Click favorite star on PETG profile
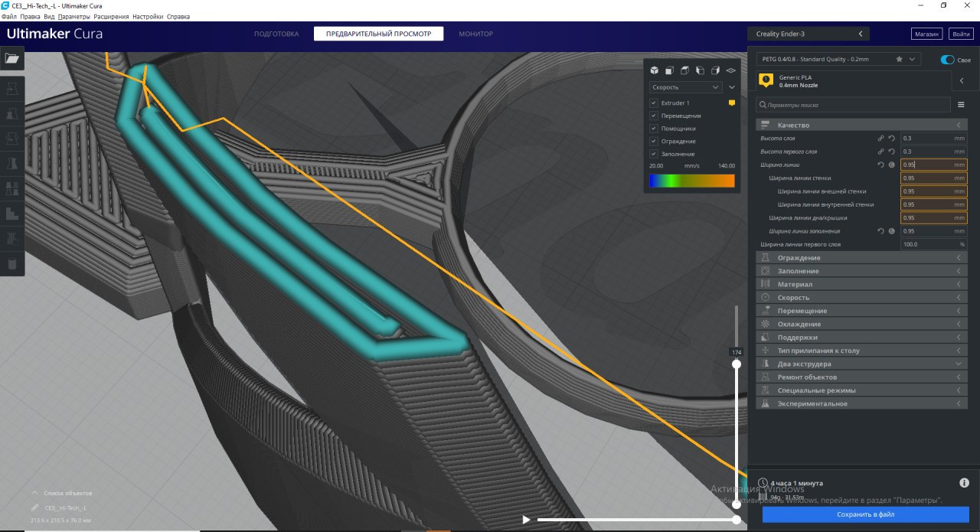This screenshot has width=980, height=532. (x=899, y=59)
